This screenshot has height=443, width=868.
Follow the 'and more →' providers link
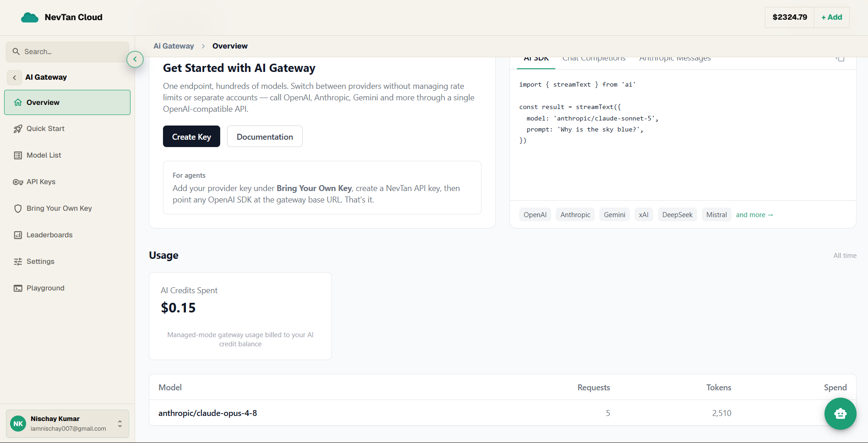click(x=754, y=215)
